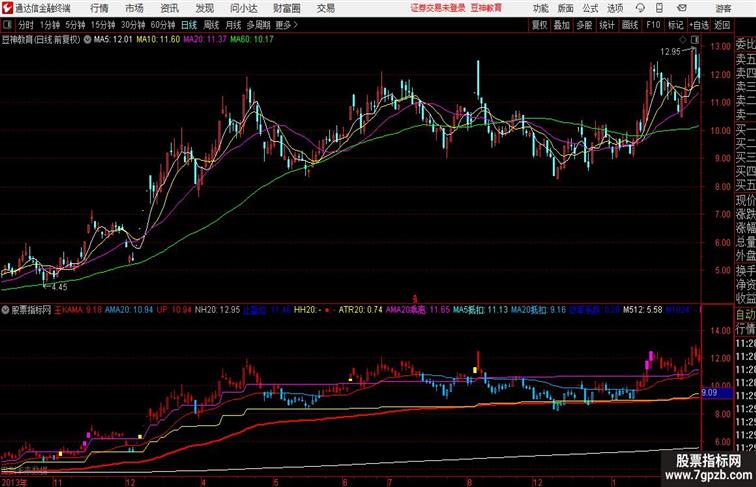The height and width of the screenshot is (487, 756).
Task: Switch to the 30分钟 period tab
Action: click(x=133, y=25)
